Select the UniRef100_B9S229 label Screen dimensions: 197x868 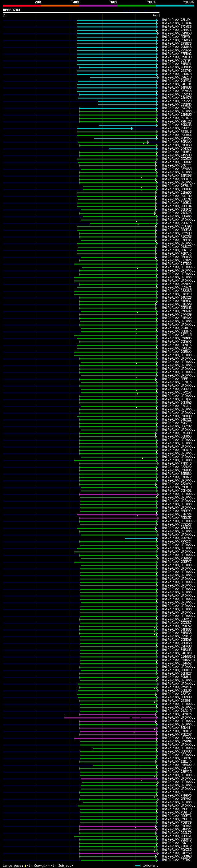click(x=176, y=101)
